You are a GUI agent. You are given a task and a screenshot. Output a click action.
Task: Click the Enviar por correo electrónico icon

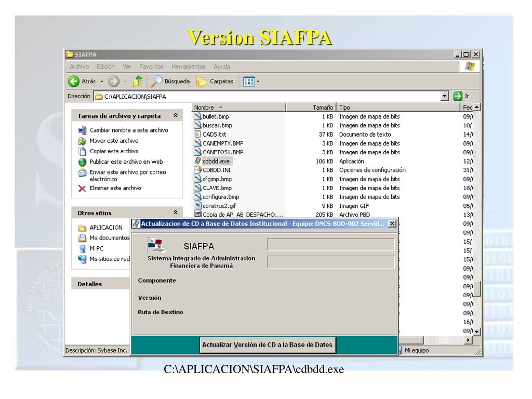[82, 173]
